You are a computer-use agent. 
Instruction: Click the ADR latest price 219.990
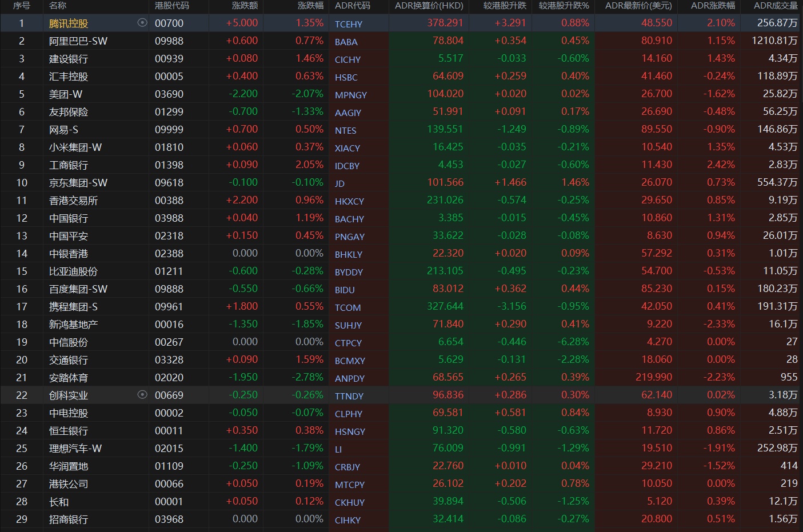pos(654,377)
